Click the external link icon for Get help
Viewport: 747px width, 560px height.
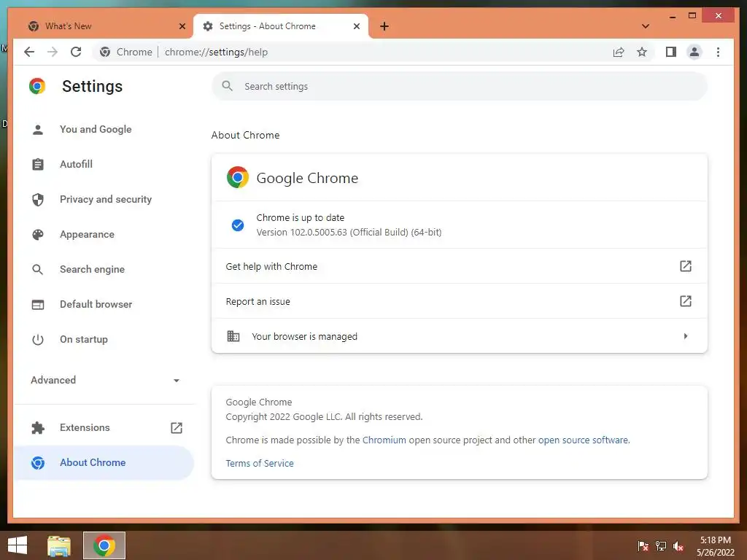(685, 266)
